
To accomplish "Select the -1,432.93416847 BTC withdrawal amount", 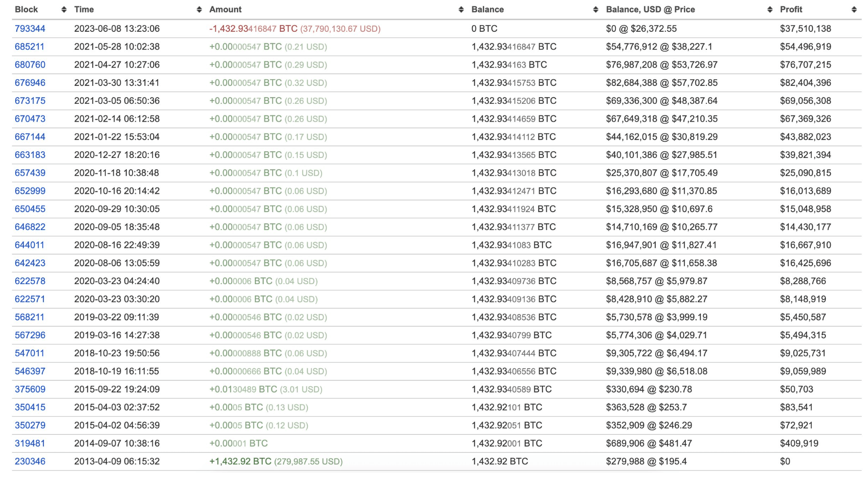I will 254,29.
